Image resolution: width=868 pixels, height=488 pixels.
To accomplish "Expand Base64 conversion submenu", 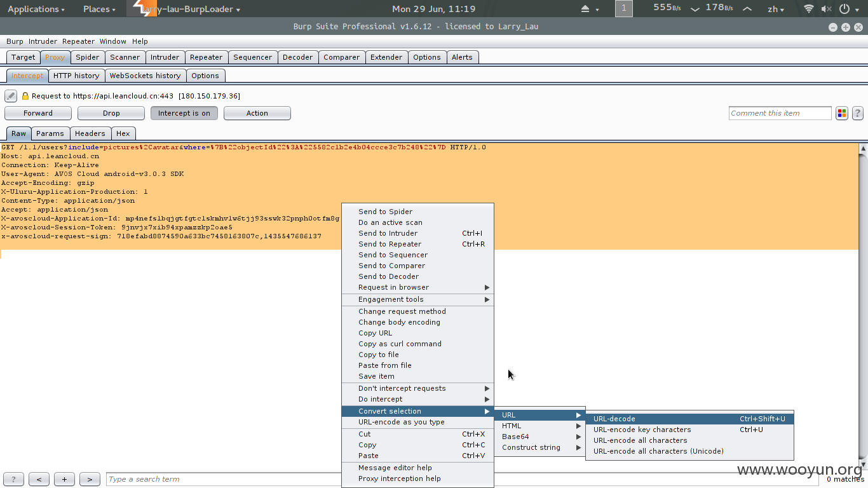I will [539, 437].
